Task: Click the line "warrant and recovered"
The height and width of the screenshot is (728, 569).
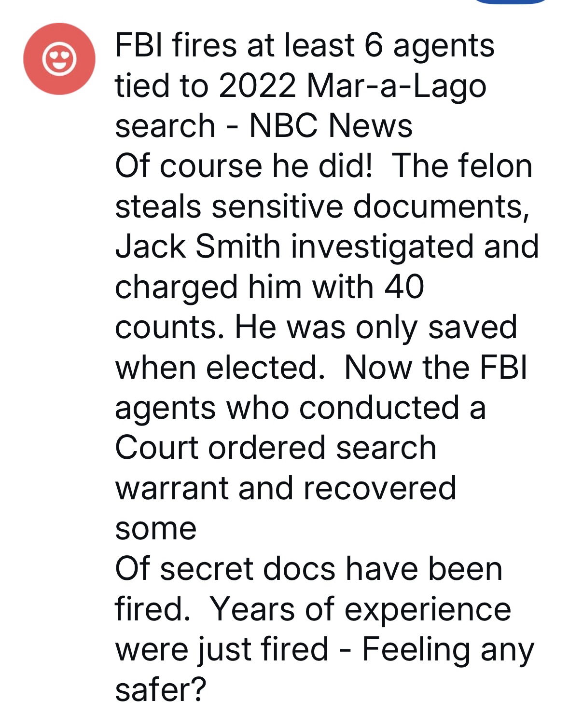Action: [286, 488]
